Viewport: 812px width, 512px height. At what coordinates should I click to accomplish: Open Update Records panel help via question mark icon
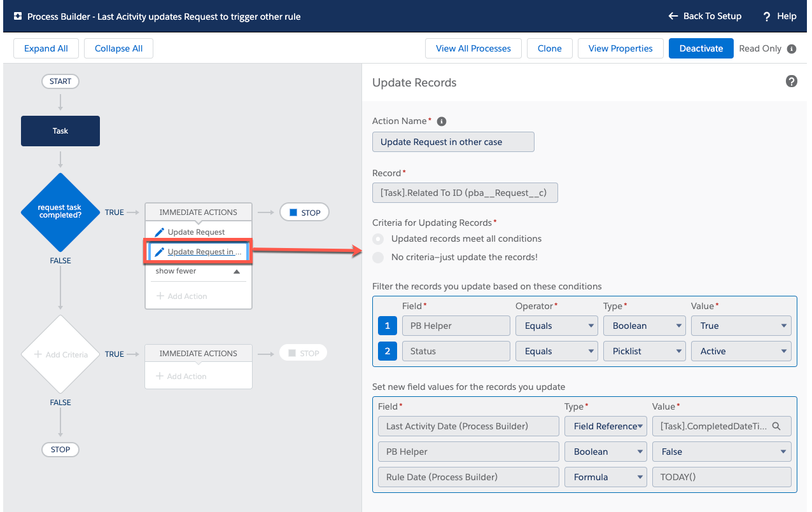[x=791, y=81]
